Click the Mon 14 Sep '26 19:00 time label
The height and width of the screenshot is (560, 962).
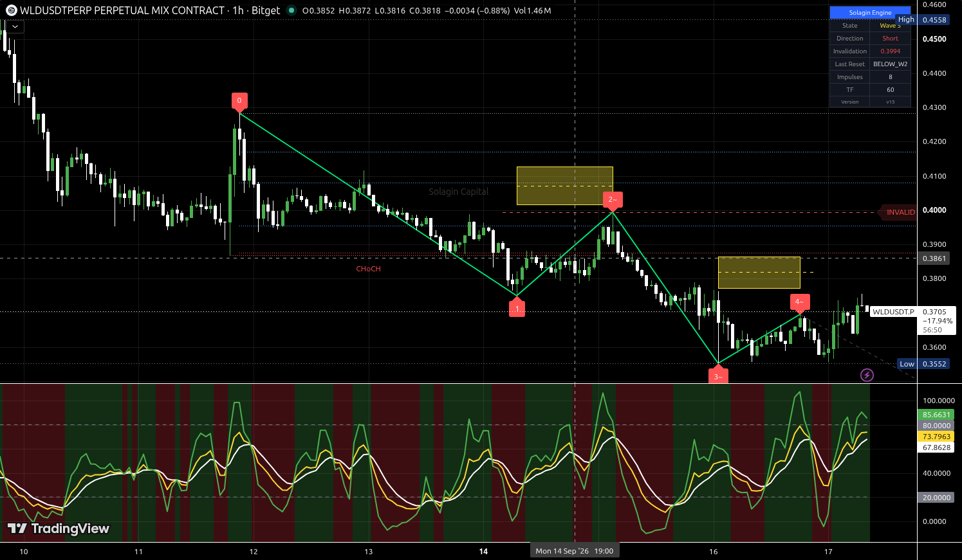575,551
